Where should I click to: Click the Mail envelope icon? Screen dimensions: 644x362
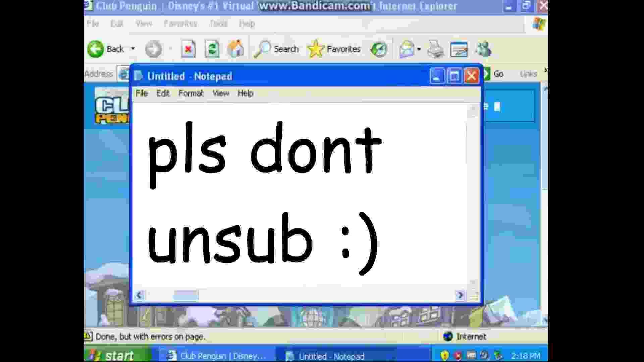coord(406,50)
